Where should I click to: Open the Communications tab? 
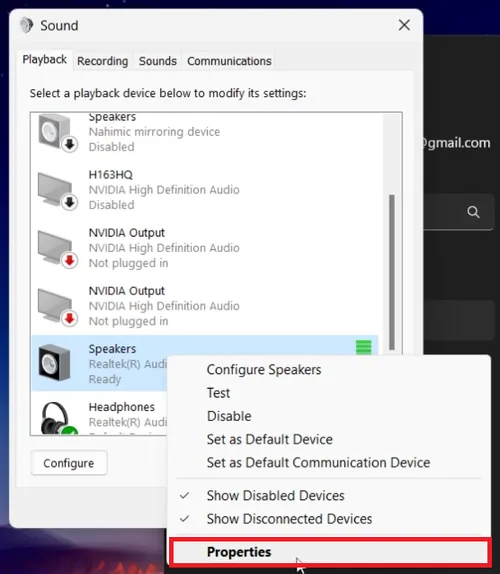(230, 61)
